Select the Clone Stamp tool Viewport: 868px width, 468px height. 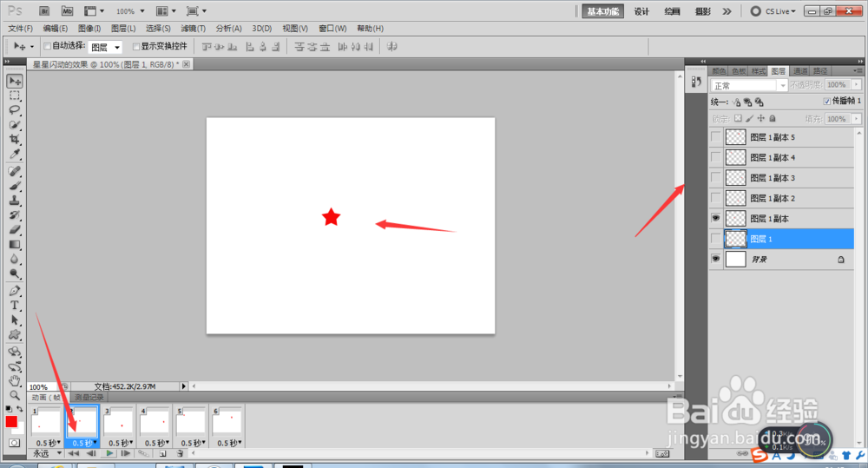pyautogui.click(x=15, y=200)
